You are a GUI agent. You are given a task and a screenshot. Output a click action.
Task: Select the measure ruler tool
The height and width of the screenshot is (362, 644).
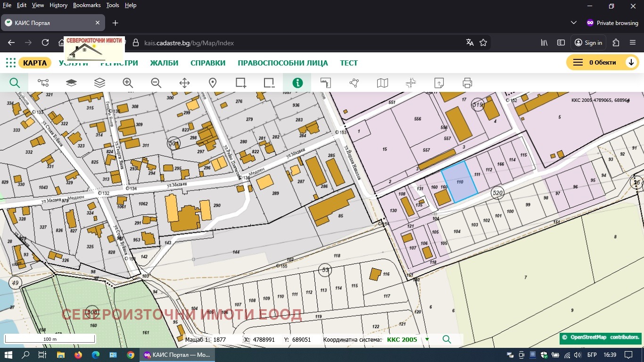click(x=326, y=83)
